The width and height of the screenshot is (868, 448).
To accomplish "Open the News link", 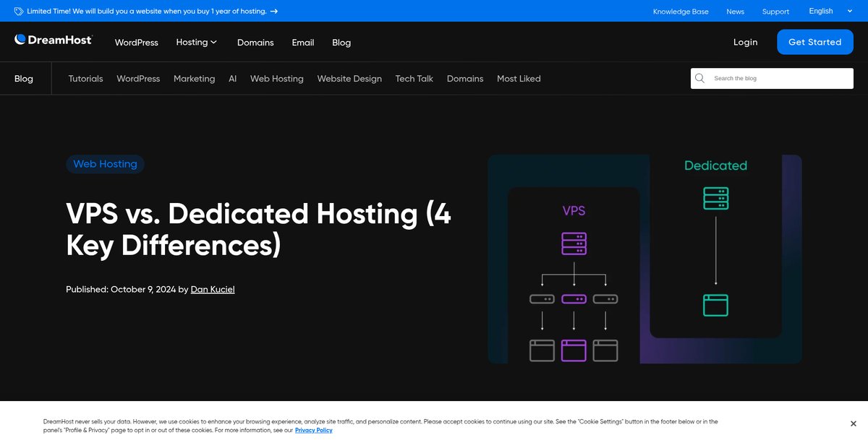I will pos(735,12).
